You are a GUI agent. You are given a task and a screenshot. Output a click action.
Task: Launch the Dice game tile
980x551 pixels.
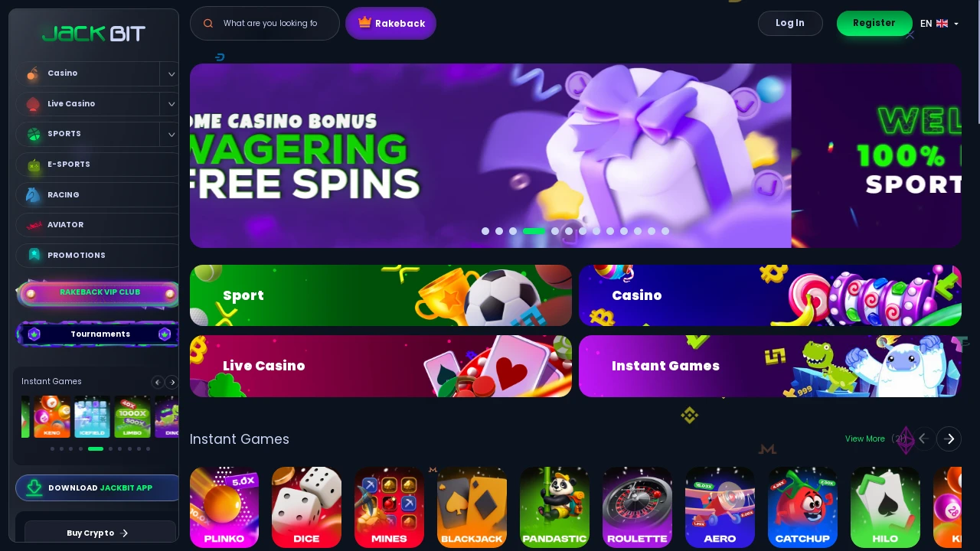[306, 507]
